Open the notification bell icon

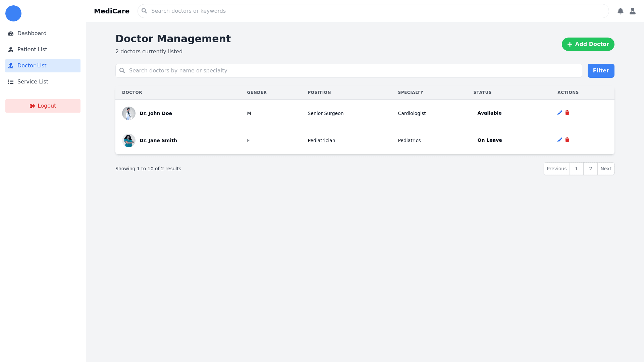621,11
